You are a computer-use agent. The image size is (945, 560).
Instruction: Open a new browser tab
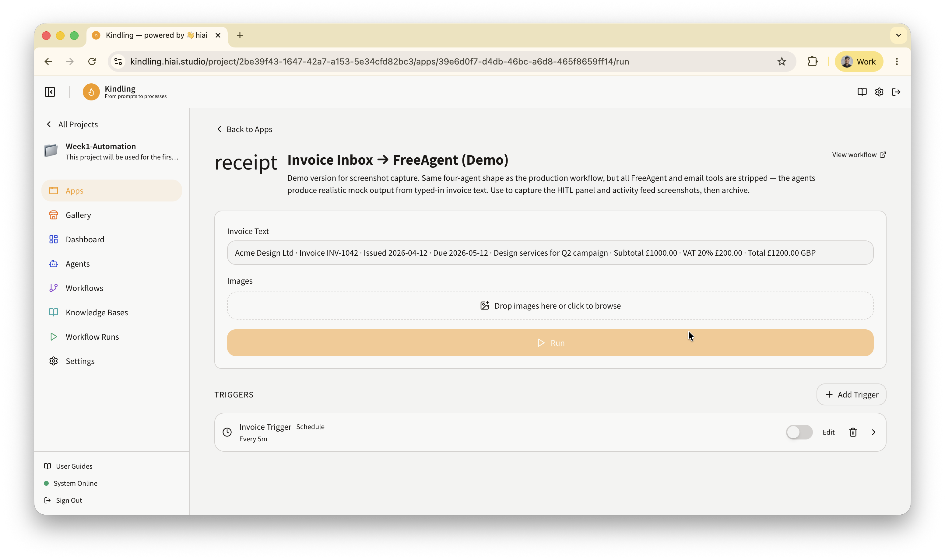click(240, 36)
